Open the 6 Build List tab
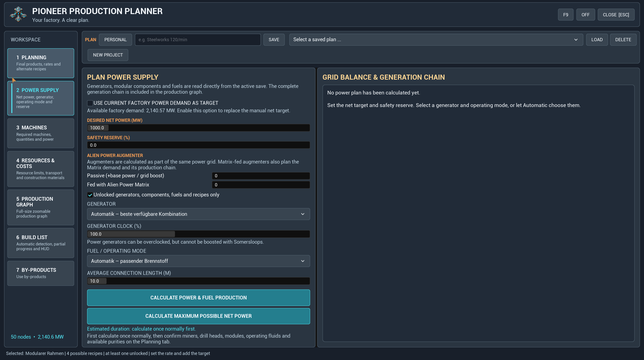This screenshot has width=644, height=360. (41, 243)
